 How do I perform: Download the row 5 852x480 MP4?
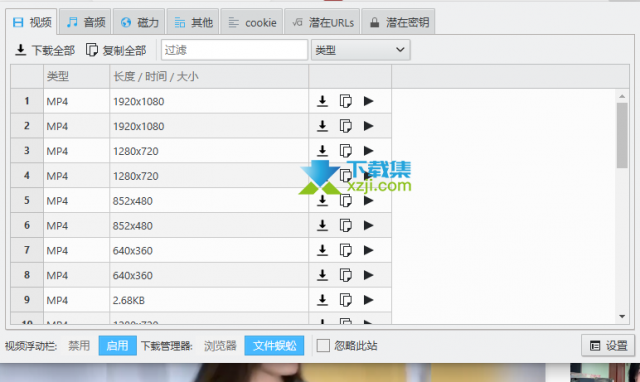pos(322,200)
